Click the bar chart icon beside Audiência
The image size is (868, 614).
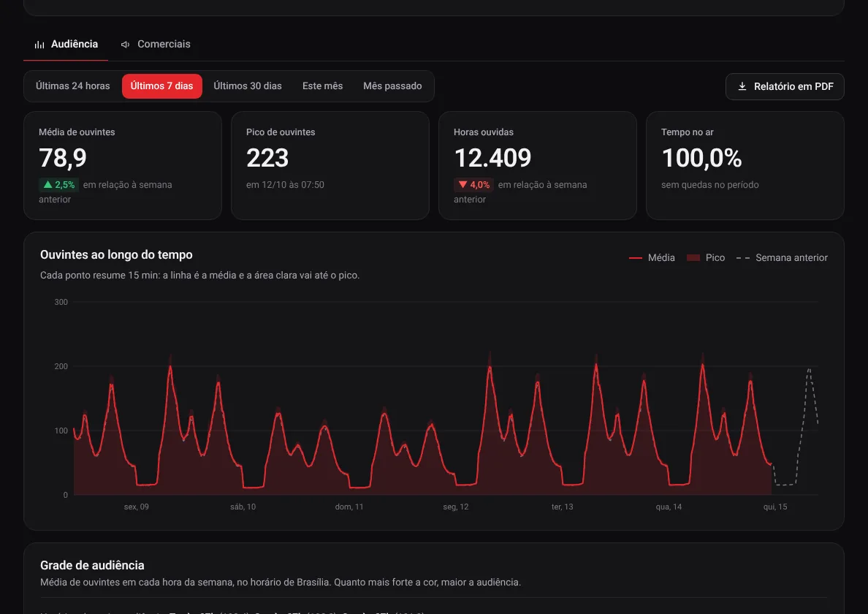[x=39, y=45]
